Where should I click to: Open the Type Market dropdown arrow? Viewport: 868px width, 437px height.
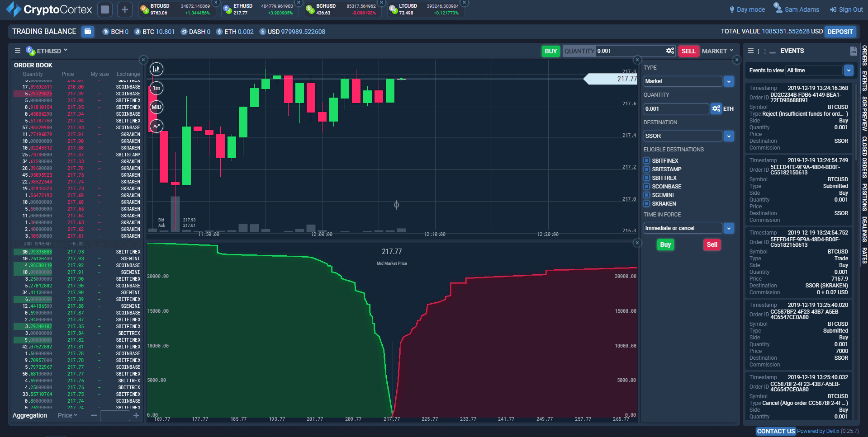point(729,81)
